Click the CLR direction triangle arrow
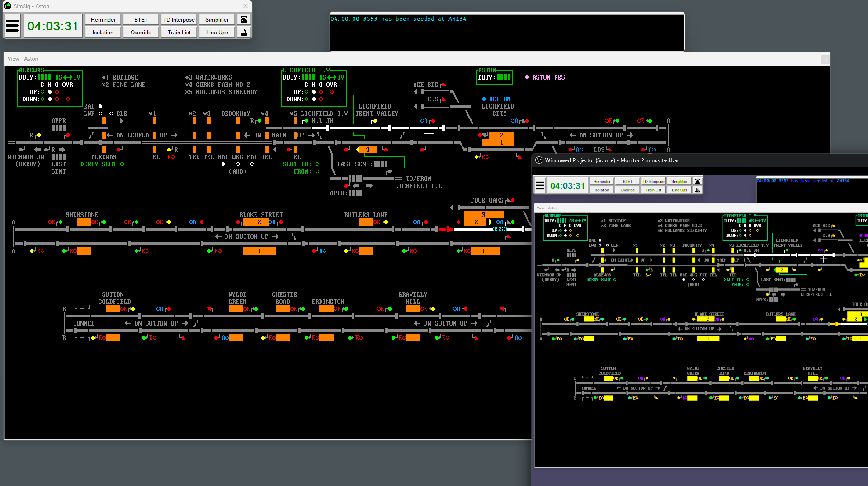 (122, 121)
